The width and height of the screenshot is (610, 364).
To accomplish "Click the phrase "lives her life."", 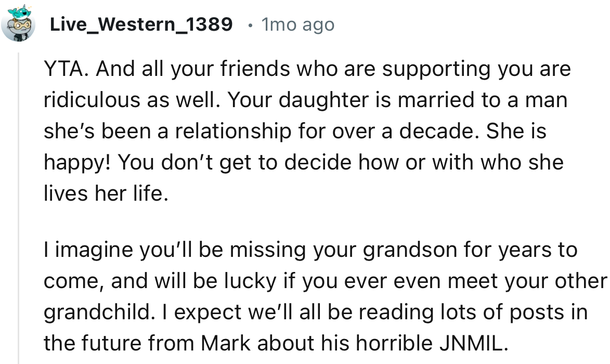I will (x=106, y=194).
